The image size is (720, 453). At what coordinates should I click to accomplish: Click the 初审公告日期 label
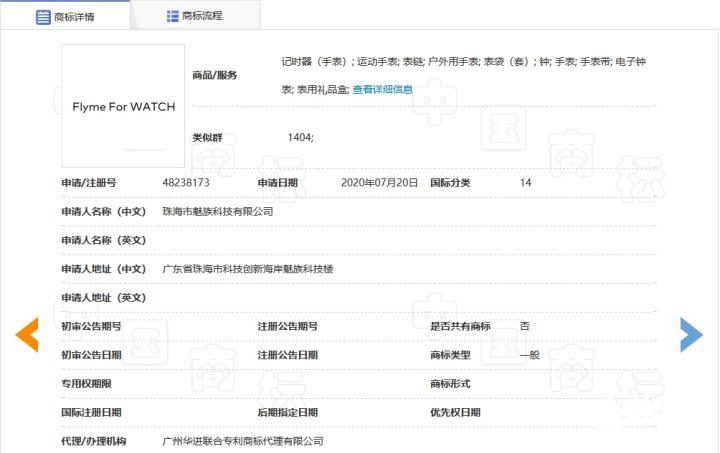91,355
